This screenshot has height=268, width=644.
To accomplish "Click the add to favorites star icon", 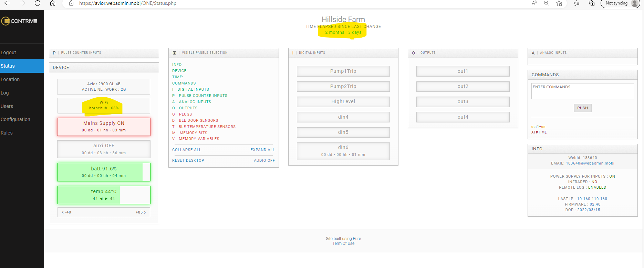I will coord(559,3).
